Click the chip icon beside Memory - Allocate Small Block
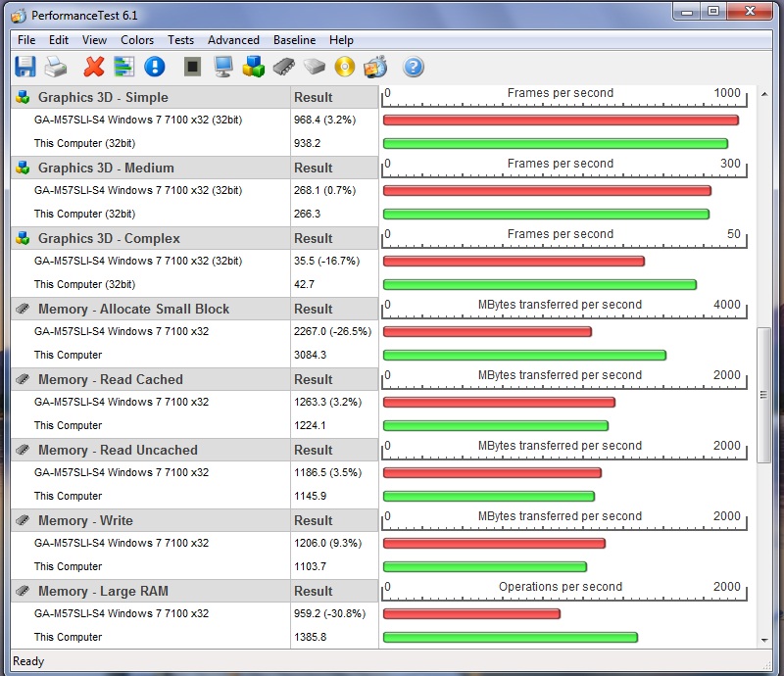Image resolution: width=784 pixels, height=676 pixels. click(23, 309)
